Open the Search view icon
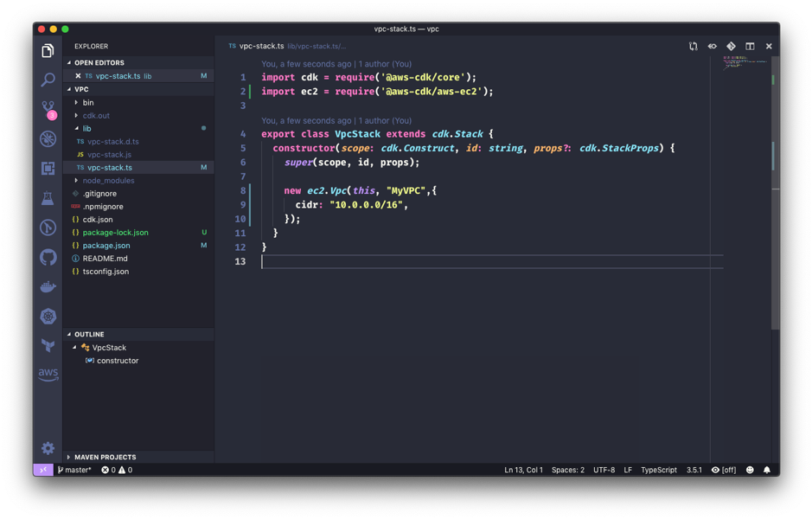The image size is (812, 519). coord(48,80)
